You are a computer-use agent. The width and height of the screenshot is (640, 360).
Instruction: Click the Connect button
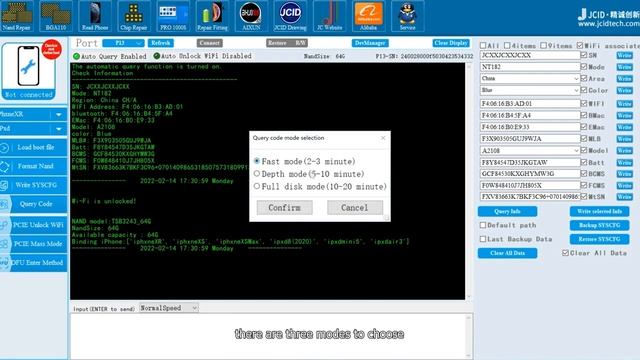[209, 43]
